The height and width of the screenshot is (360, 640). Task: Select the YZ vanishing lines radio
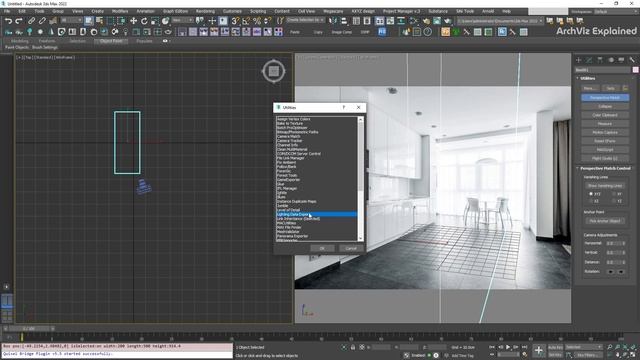(x=613, y=201)
